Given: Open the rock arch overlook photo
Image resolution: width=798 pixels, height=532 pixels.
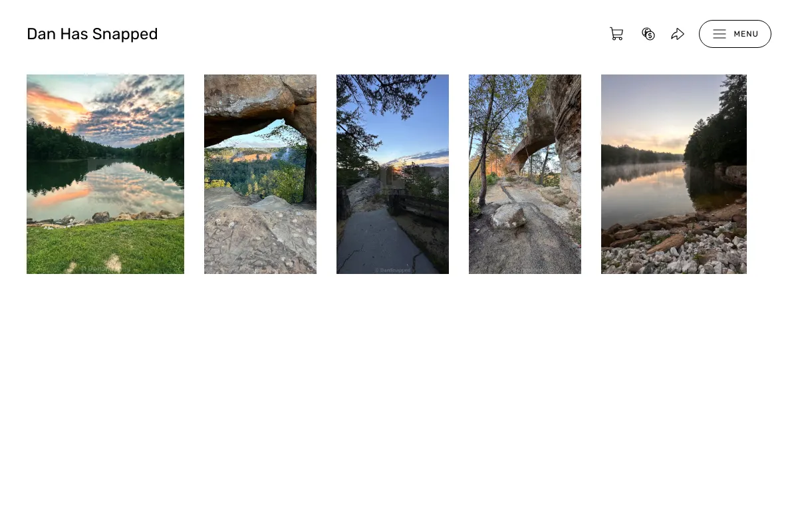Looking at the screenshot, I should click(x=260, y=174).
